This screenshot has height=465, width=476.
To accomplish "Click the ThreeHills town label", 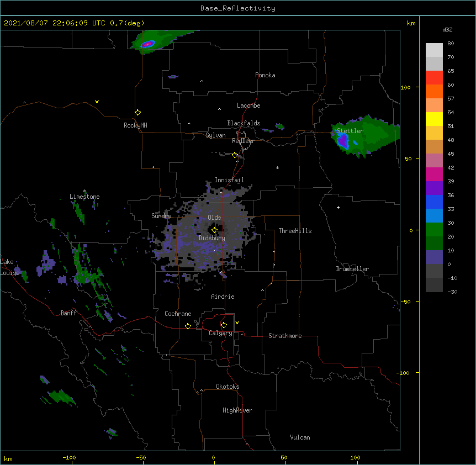I will [x=295, y=231].
